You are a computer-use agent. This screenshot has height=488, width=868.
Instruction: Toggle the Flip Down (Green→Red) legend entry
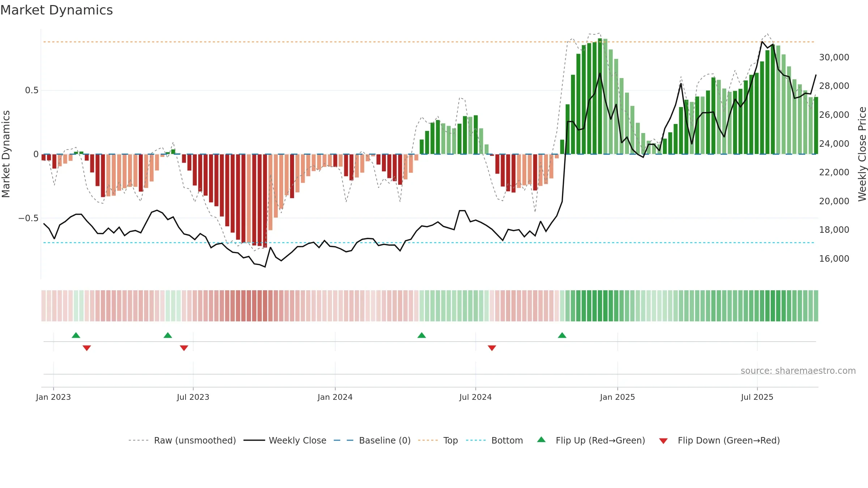tap(719, 440)
